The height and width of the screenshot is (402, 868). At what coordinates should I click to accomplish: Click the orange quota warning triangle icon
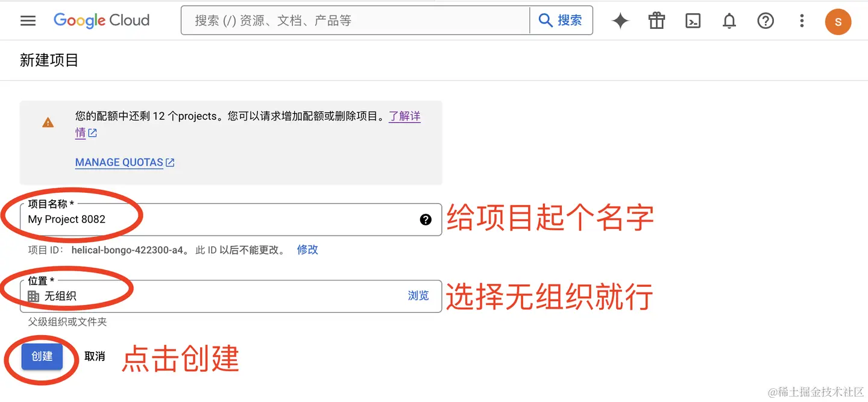pyautogui.click(x=48, y=122)
